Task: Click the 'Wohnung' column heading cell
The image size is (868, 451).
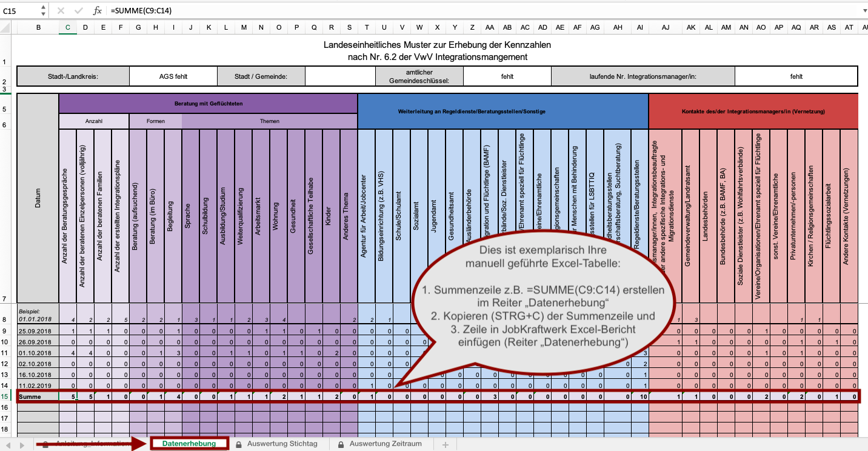Action: pos(279,216)
